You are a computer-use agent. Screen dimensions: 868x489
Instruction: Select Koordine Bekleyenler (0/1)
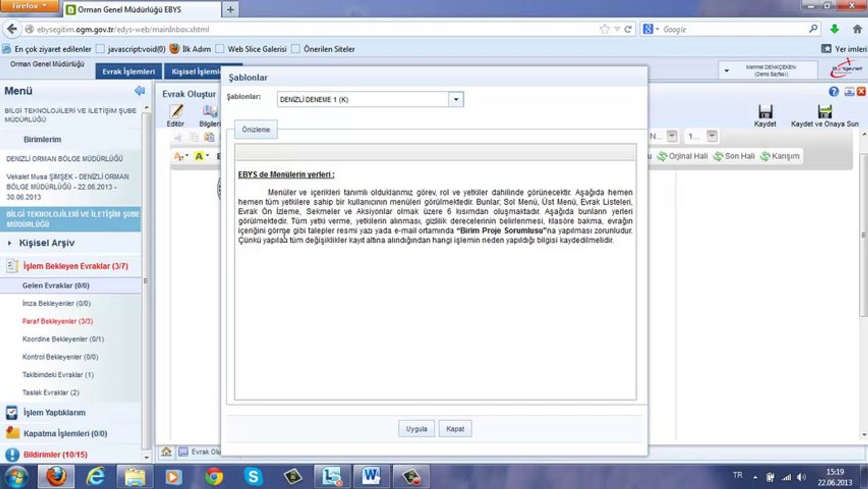[63, 339]
